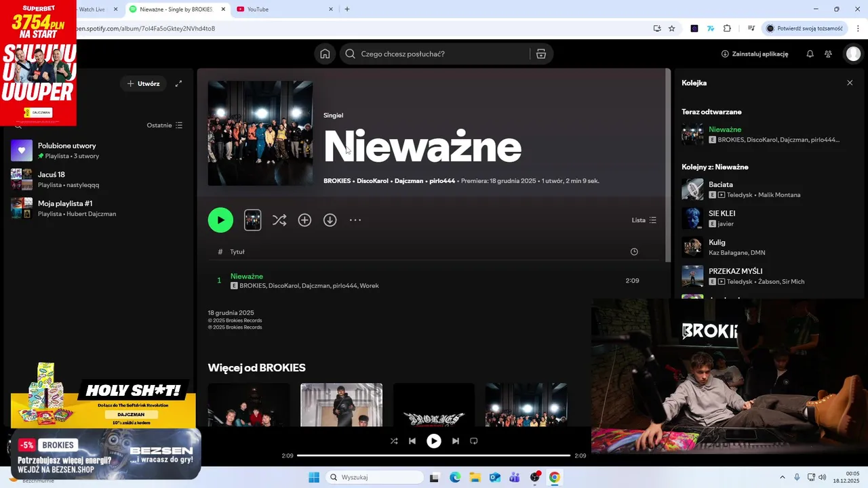Bookmark this page with the star icon
Viewport: 868px width, 488px height.
671,28
